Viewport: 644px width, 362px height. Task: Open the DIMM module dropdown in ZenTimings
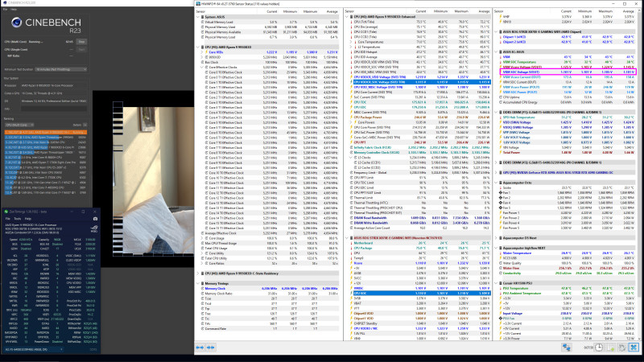[34, 349]
